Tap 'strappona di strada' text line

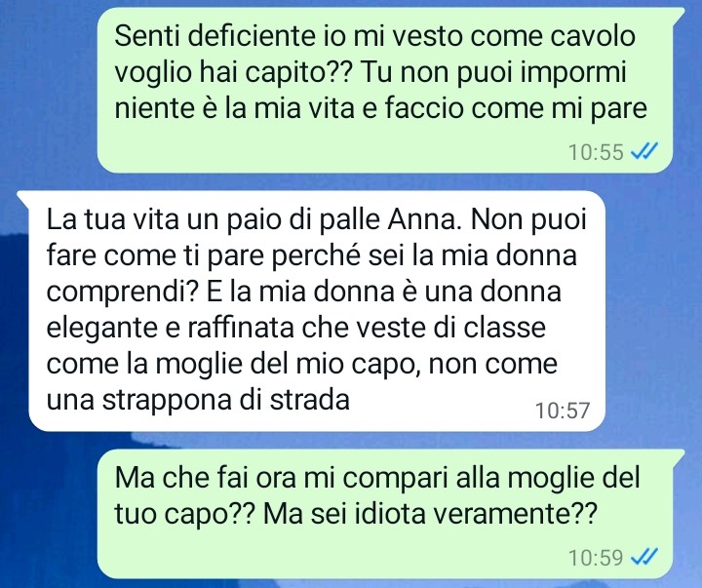point(198,399)
